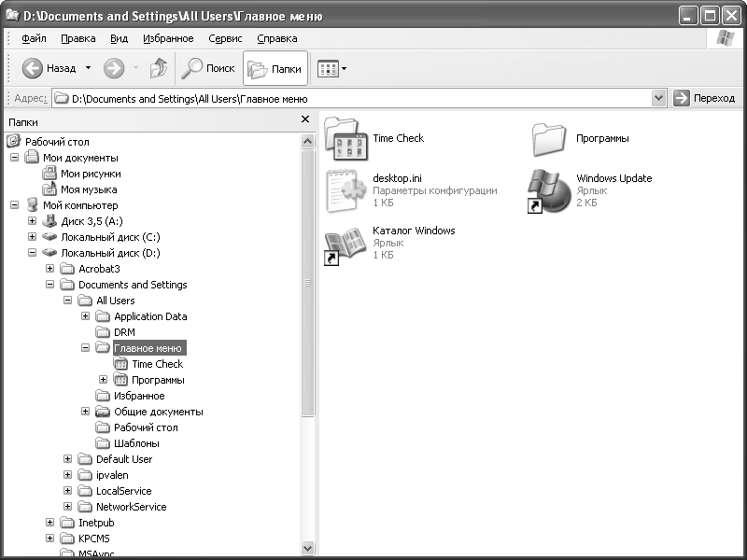Click the Мои рисунки folder icon

[49, 174]
